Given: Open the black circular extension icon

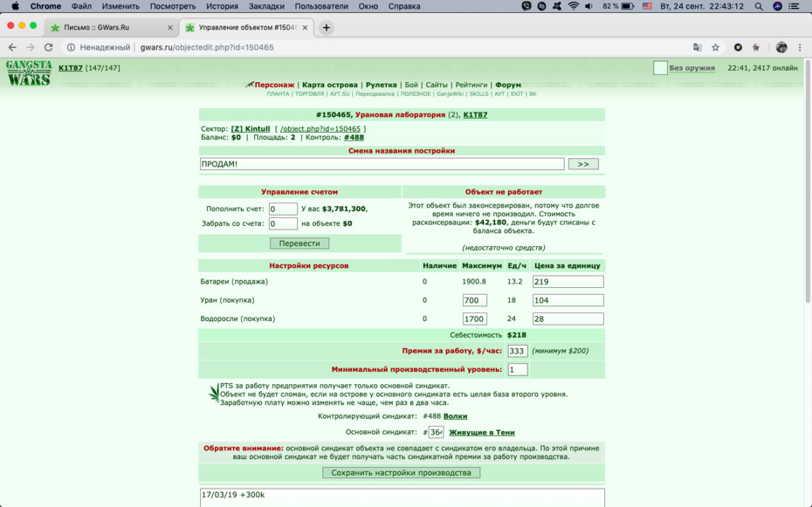Looking at the screenshot, I should coord(738,47).
